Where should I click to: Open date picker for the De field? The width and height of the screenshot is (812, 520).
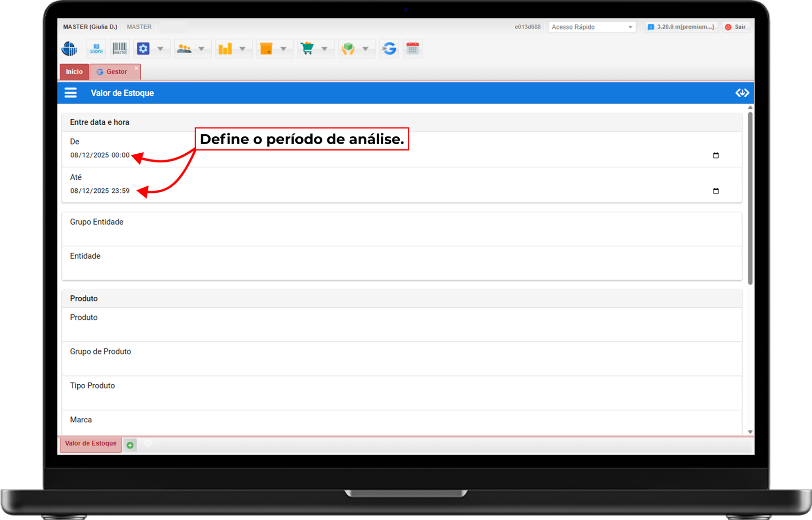point(716,155)
